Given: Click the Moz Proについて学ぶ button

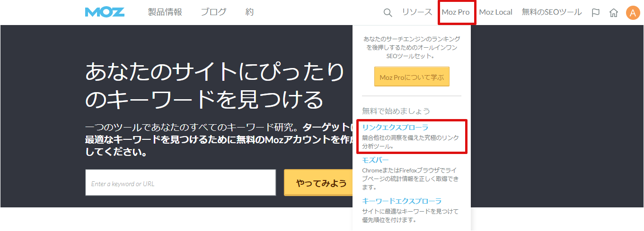Looking at the screenshot, I should pos(412,77).
